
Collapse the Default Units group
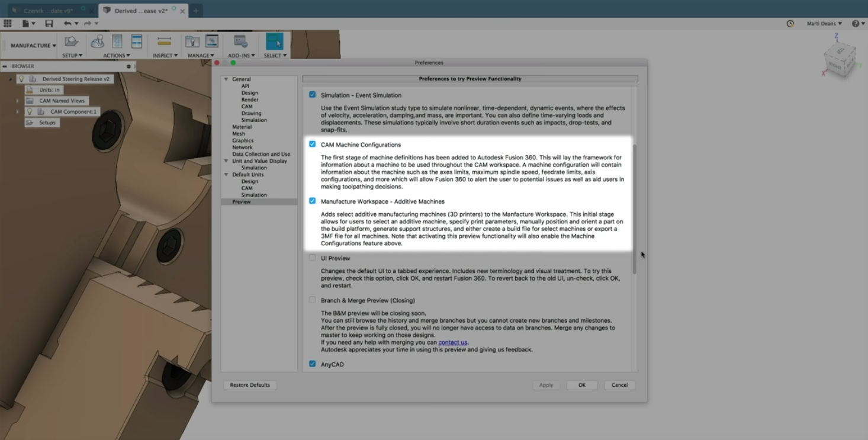(x=226, y=175)
